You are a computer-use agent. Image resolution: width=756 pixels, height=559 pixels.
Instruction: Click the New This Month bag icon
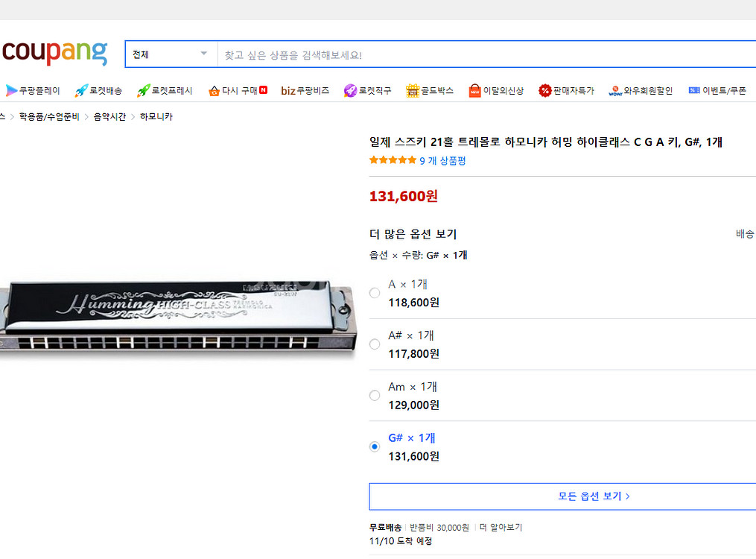point(474,91)
